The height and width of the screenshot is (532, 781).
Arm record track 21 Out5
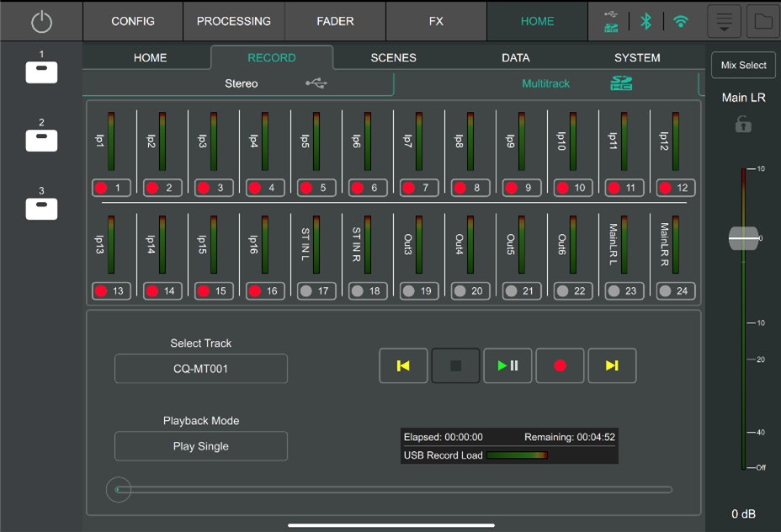pyautogui.click(x=522, y=291)
